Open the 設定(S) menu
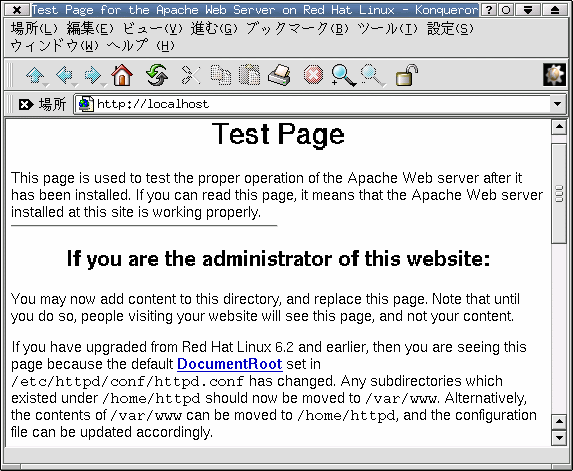573x471 pixels. coord(450,29)
